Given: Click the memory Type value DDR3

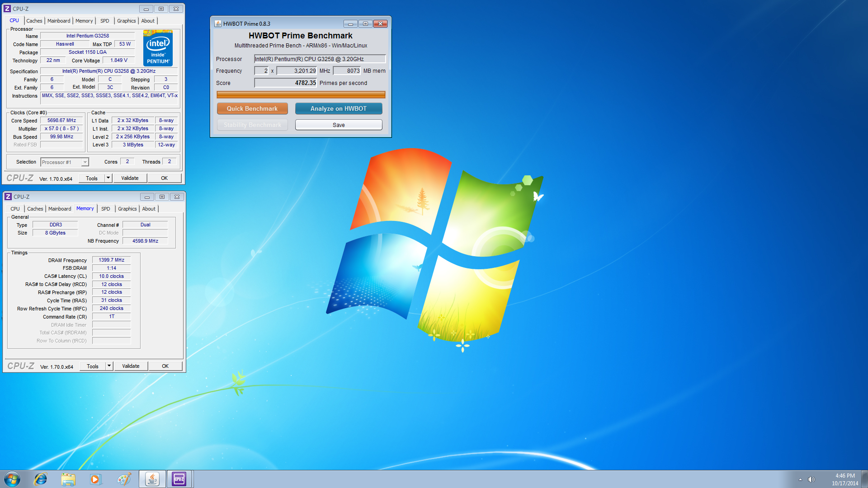Looking at the screenshot, I should [x=56, y=225].
